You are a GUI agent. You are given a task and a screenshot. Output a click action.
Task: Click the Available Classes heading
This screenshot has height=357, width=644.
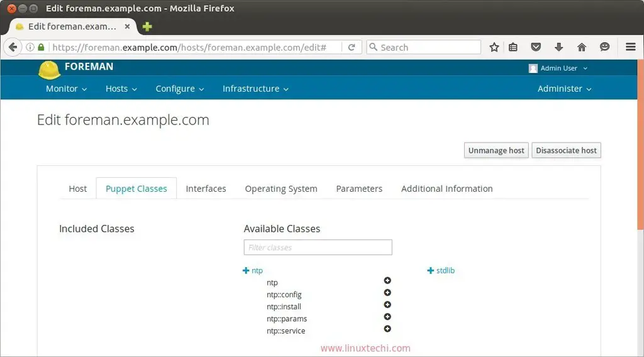tap(282, 229)
